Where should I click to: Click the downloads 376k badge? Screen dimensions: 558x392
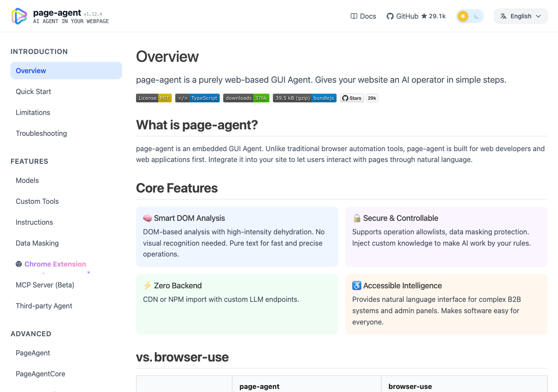point(246,98)
